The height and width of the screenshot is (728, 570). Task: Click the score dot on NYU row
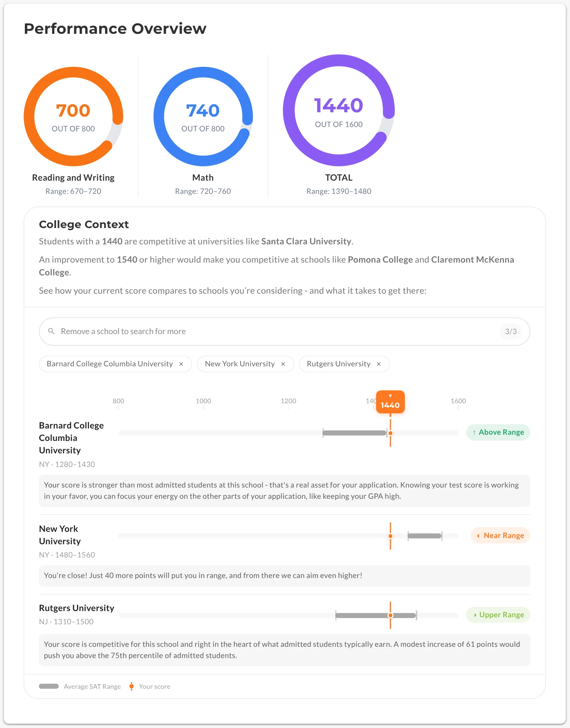390,536
